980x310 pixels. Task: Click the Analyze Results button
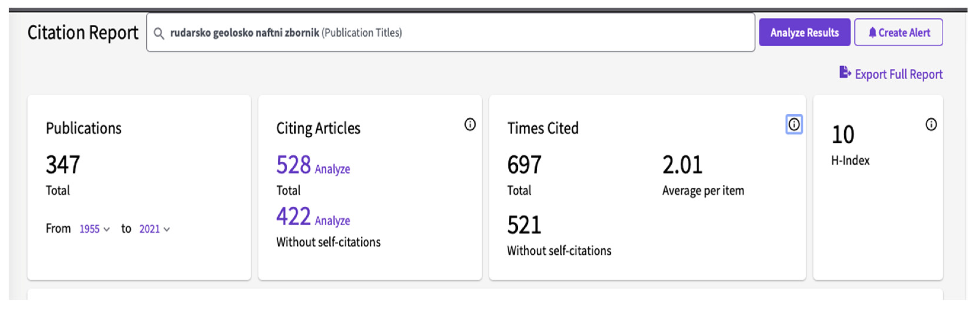(x=804, y=33)
